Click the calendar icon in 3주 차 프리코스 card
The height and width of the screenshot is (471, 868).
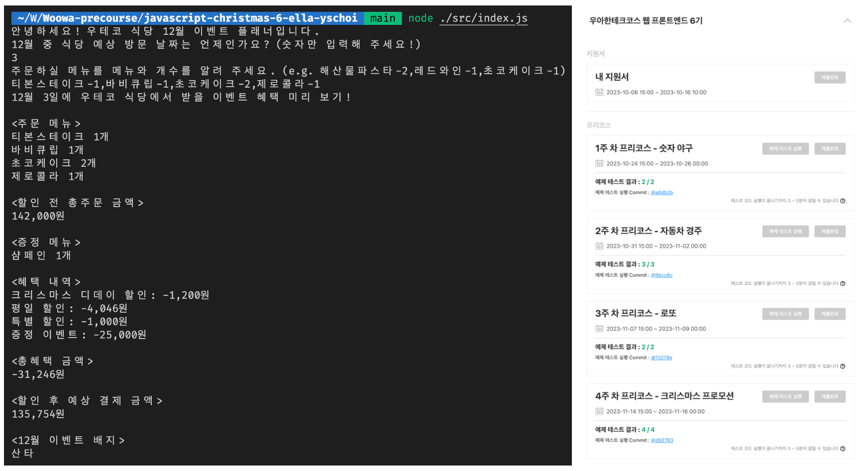(599, 329)
